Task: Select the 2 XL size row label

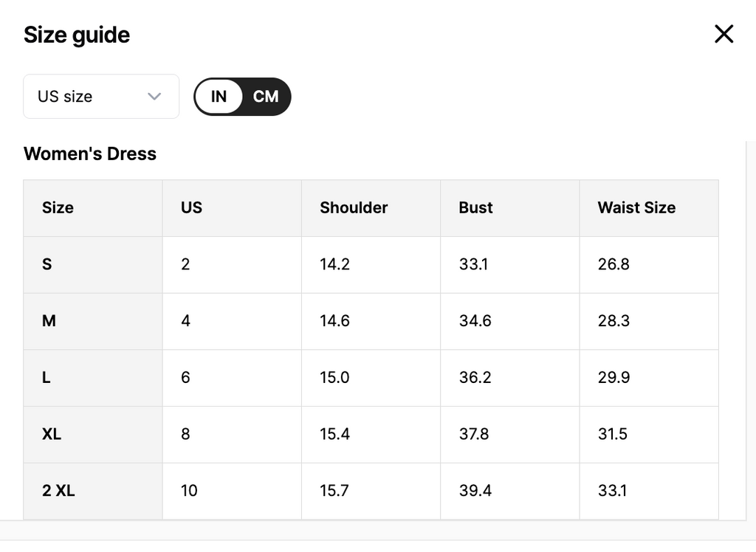Action: [x=58, y=491]
